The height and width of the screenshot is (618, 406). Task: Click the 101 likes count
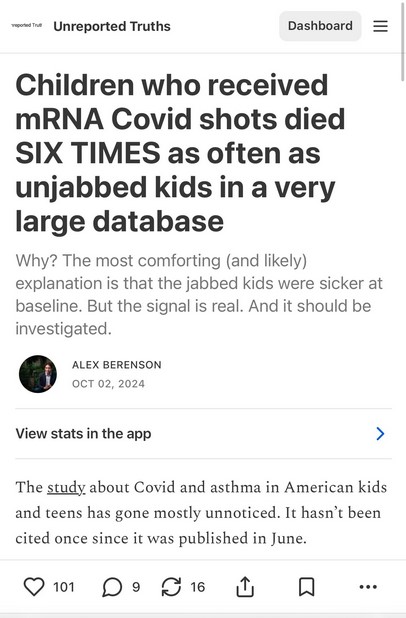click(63, 587)
